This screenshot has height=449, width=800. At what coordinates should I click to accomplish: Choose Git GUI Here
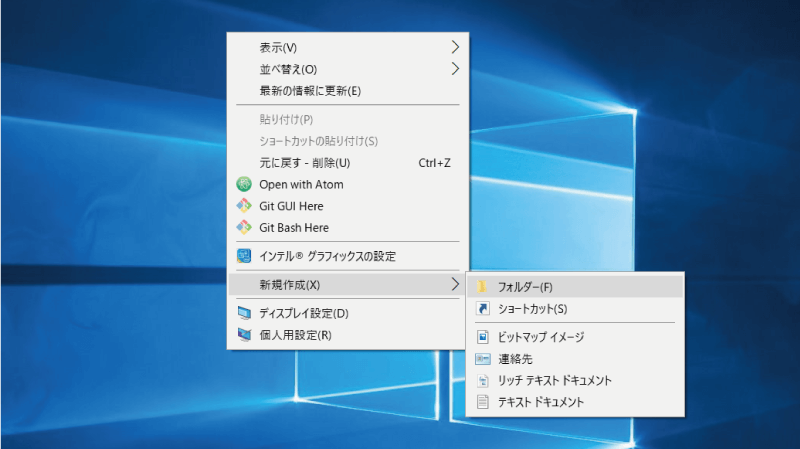(347, 206)
